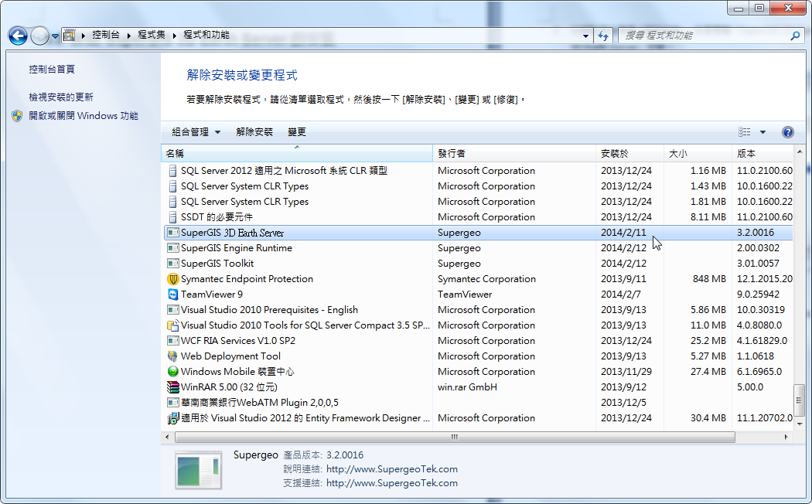812x504 pixels.
Task: Click Web Deployment Tool icon
Action: click(x=173, y=356)
